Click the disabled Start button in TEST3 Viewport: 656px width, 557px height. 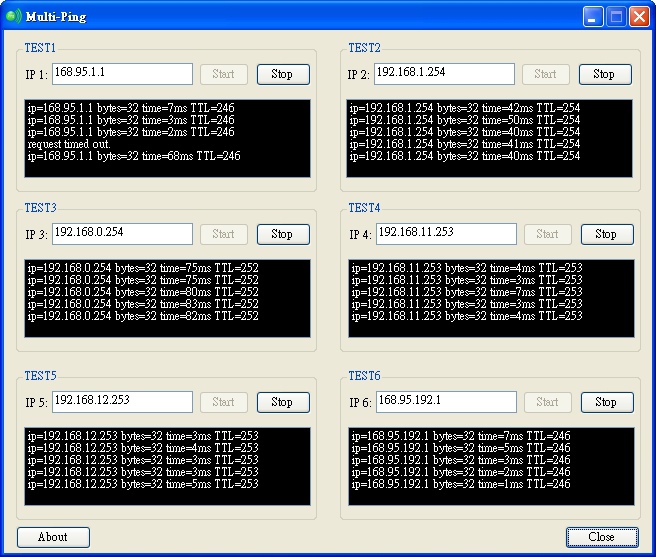point(224,234)
